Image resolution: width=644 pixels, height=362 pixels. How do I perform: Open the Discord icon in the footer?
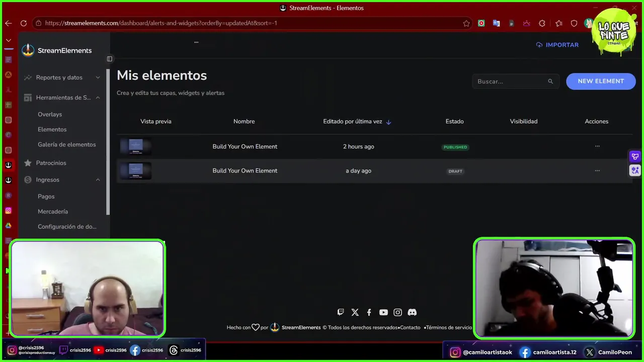pos(412,312)
